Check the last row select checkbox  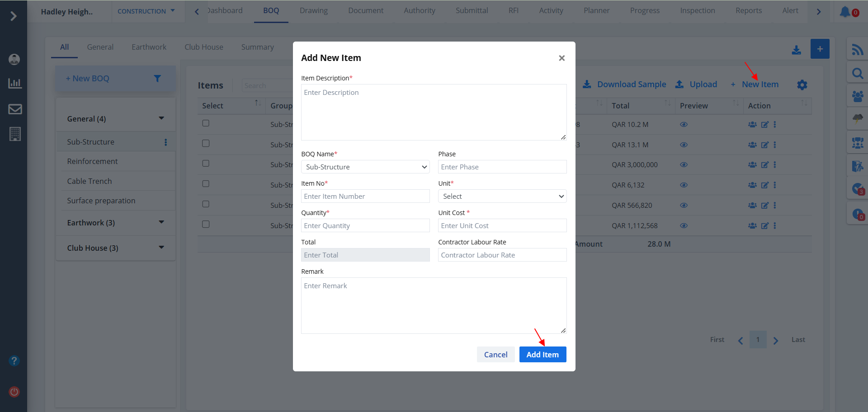click(x=206, y=224)
